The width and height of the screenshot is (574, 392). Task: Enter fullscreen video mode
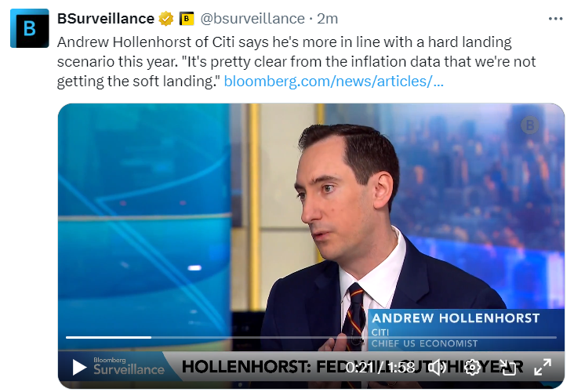click(x=542, y=367)
